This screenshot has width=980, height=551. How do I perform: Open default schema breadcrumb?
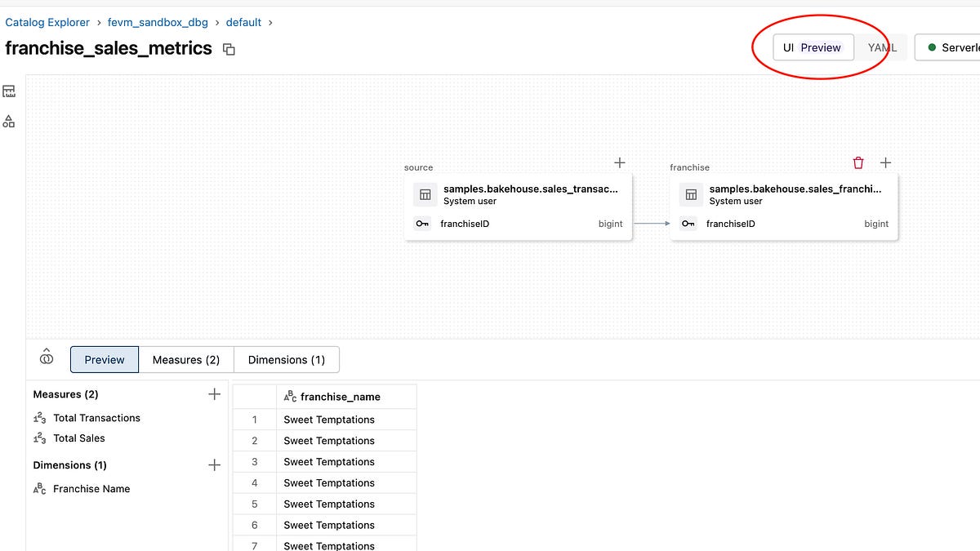243,22
